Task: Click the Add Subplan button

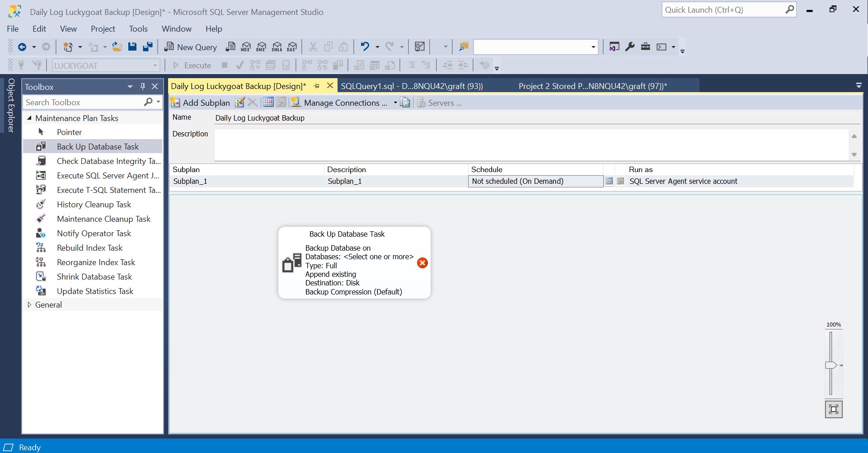Action: (x=201, y=103)
